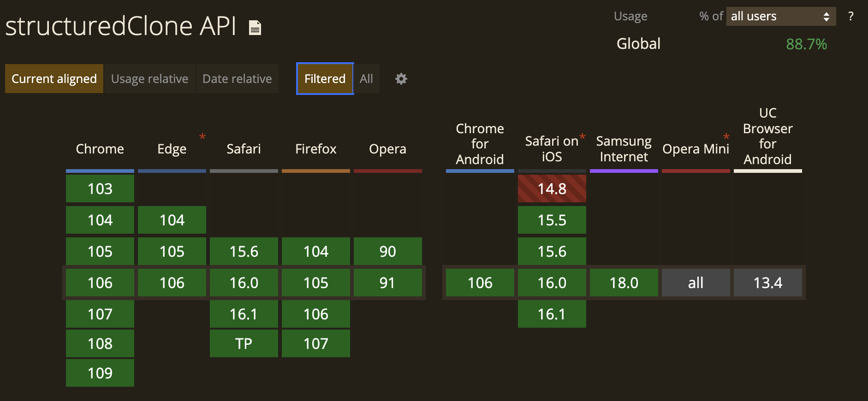Select Safari on iOS 16.0 cell
This screenshot has width=868, height=401.
click(x=552, y=283)
